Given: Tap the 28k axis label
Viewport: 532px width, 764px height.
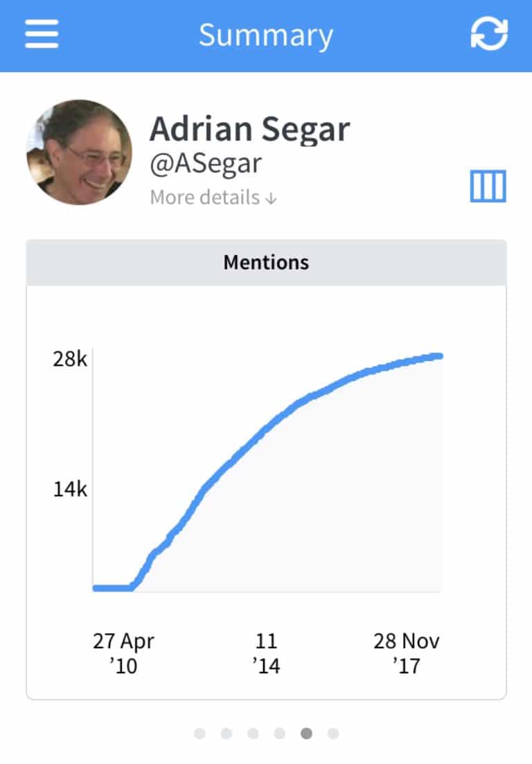Looking at the screenshot, I should point(70,359).
